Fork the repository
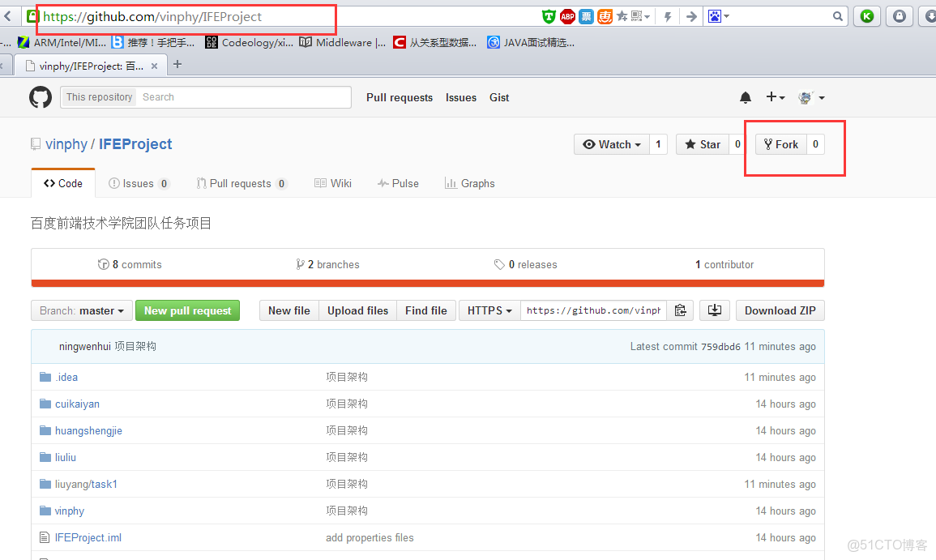936x560 pixels. (x=781, y=144)
